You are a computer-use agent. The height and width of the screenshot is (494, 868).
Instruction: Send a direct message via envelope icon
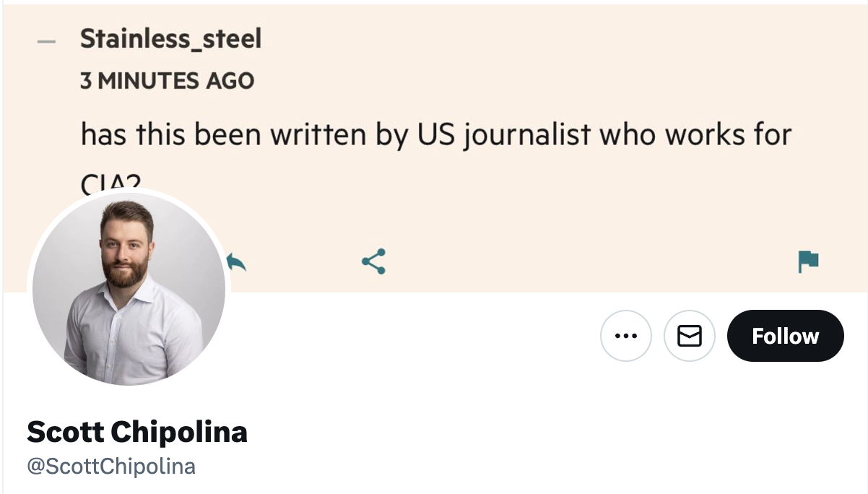pyautogui.click(x=690, y=336)
